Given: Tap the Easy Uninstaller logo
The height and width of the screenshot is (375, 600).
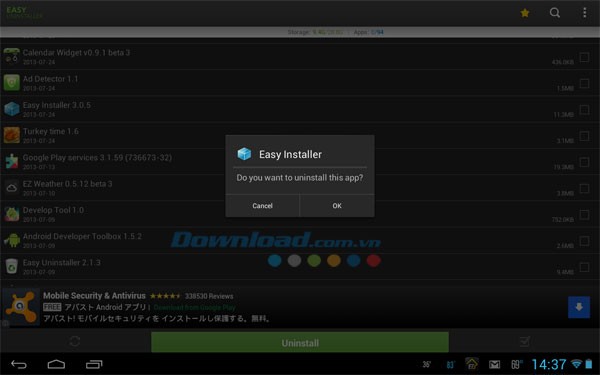Looking at the screenshot, I should [24, 13].
